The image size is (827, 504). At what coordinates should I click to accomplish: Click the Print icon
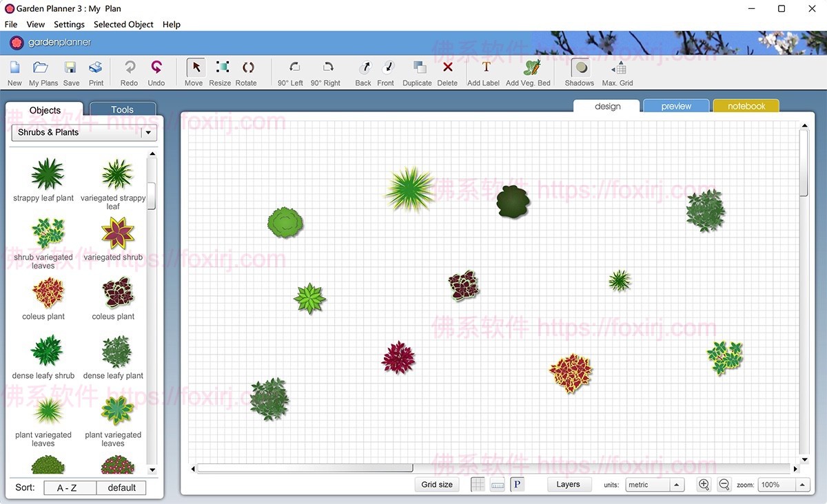coord(96,67)
